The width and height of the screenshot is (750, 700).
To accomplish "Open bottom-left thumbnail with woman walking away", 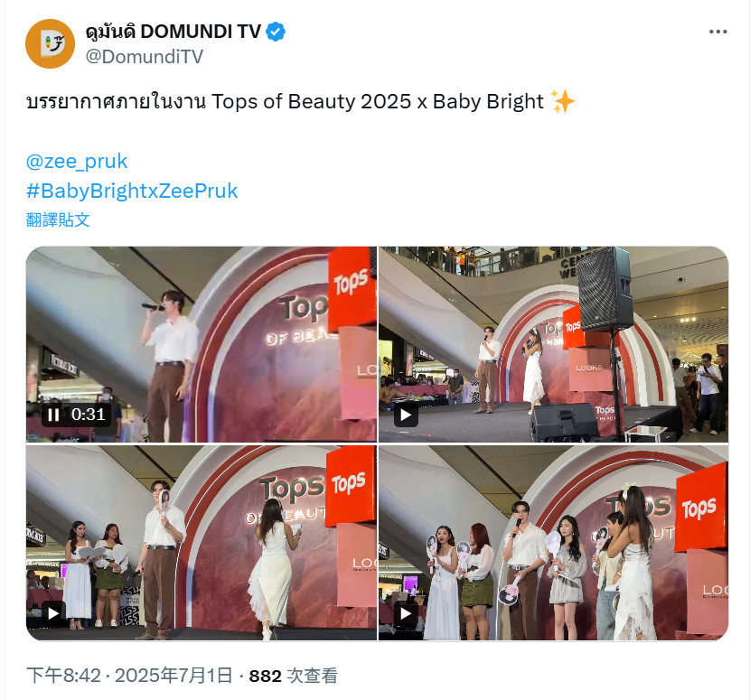I will pyautogui.click(x=202, y=543).
